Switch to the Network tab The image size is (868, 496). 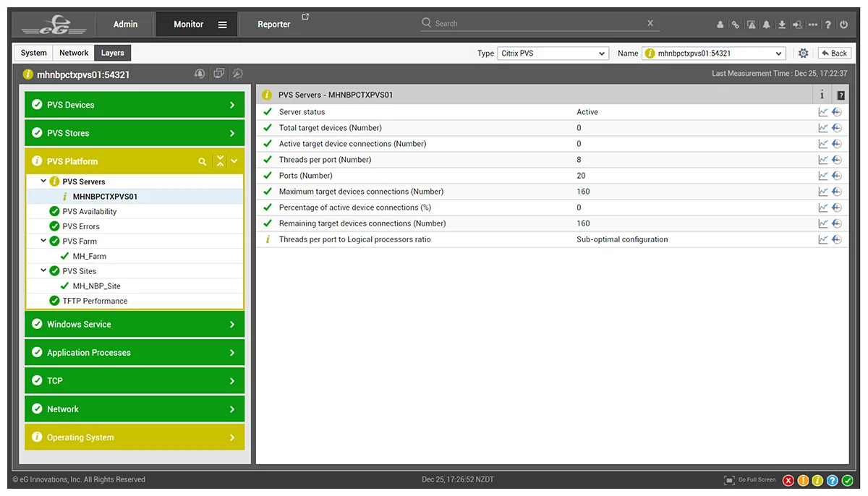point(74,53)
